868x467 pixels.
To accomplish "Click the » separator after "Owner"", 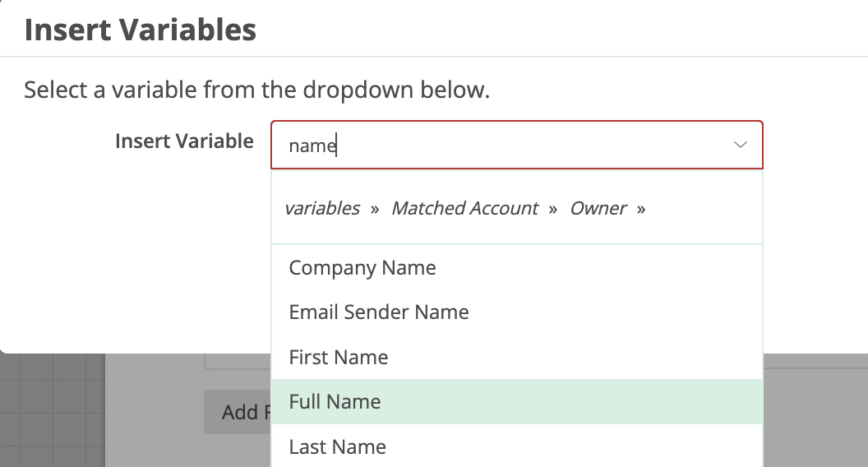I will [x=641, y=209].
